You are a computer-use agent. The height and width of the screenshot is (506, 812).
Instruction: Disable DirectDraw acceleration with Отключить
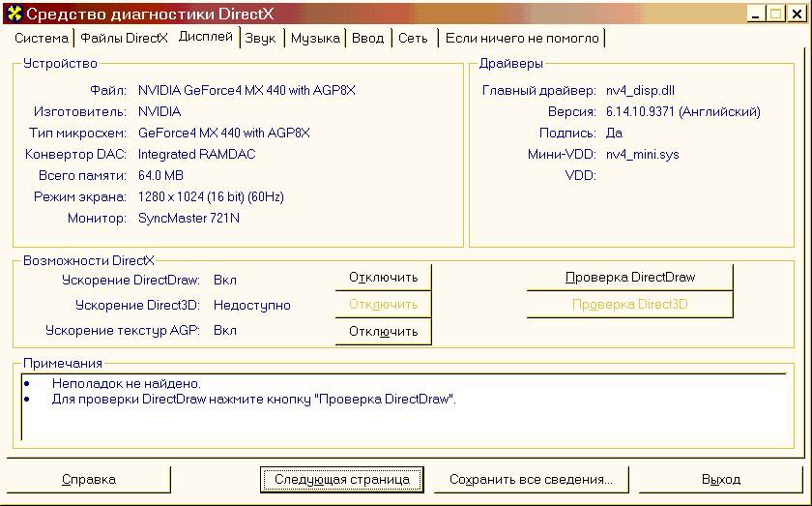(383, 278)
